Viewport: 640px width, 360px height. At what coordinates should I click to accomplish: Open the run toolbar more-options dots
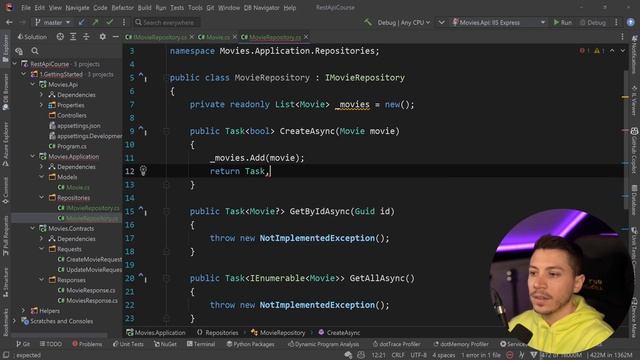(x=616, y=22)
